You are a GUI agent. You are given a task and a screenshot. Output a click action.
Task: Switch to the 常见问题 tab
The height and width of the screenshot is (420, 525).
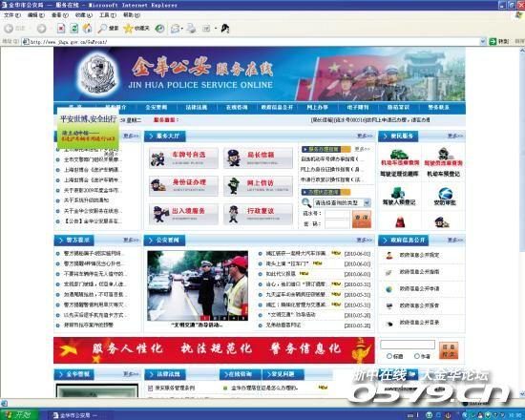tap(283, 374)
